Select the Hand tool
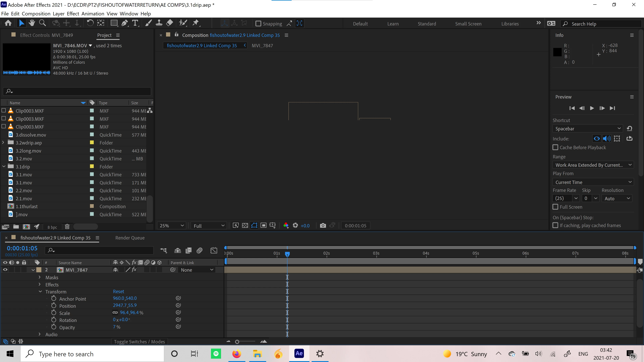This screenshot has height=362, width=644. coord(32,23)
